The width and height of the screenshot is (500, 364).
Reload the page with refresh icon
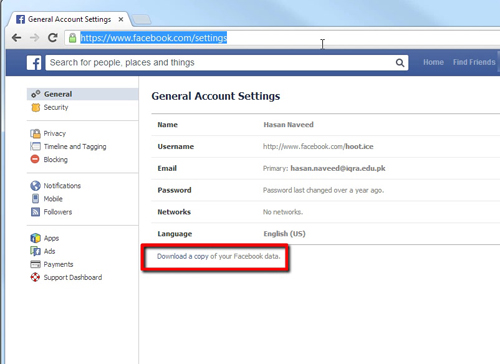click(x=52, y=38)
